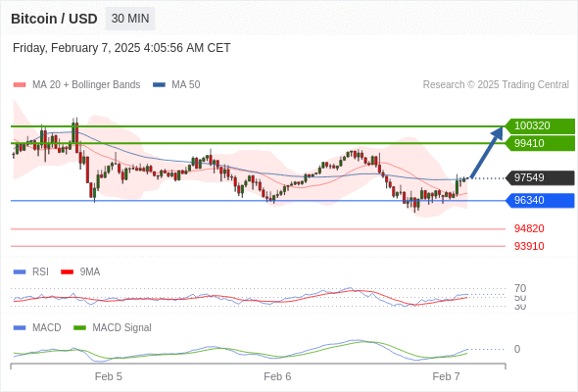
Task: Click the MACD Signal green legend swatch
Action: (x=79, y=328)
